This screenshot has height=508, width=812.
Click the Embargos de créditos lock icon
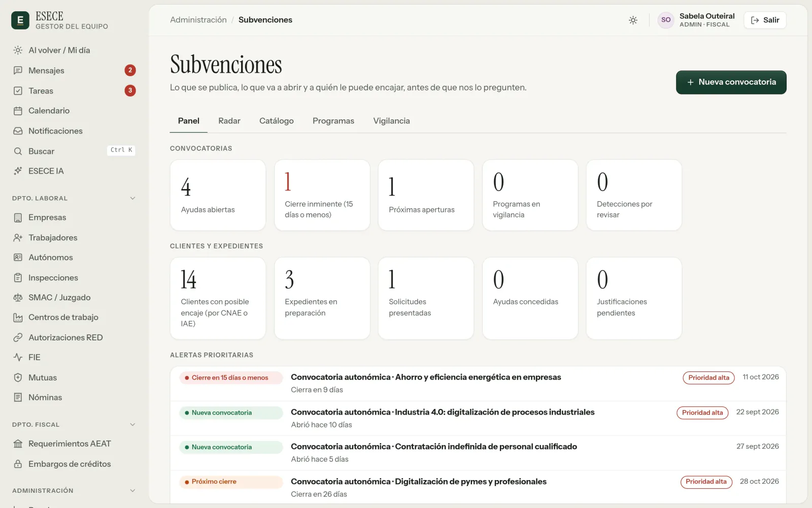click(x=18, y=464)
